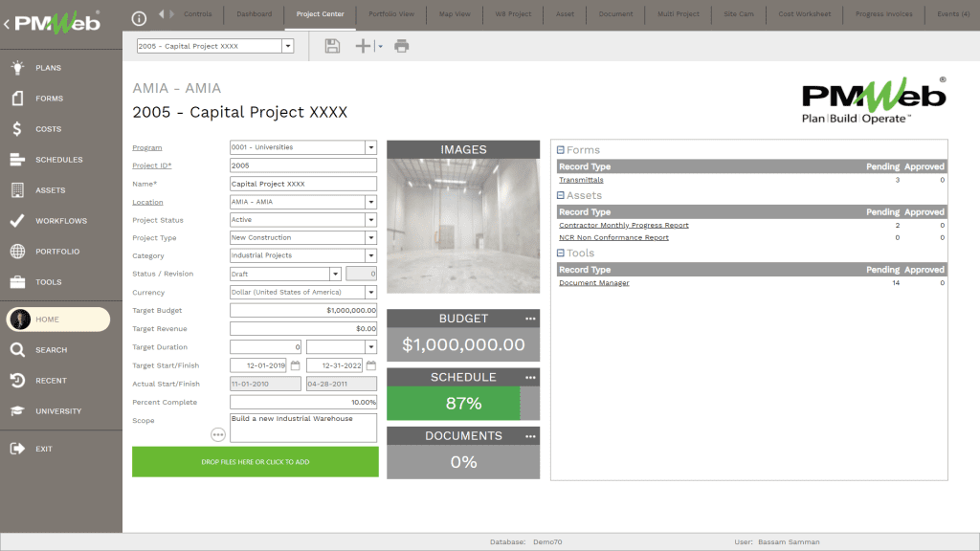Click the Name input field

click(303, 184)
